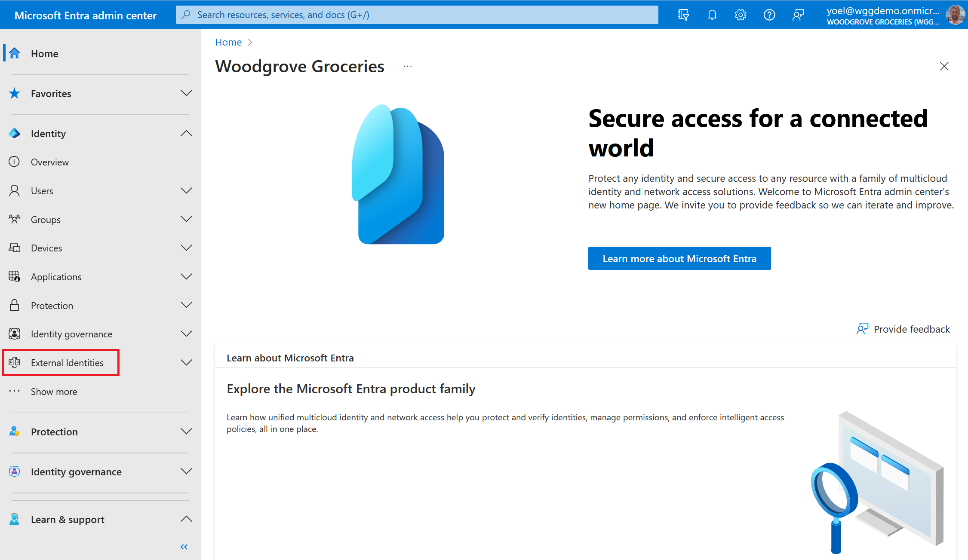Click the user account avatar
The height and width of the screenshot is (560, 968).
955,15
